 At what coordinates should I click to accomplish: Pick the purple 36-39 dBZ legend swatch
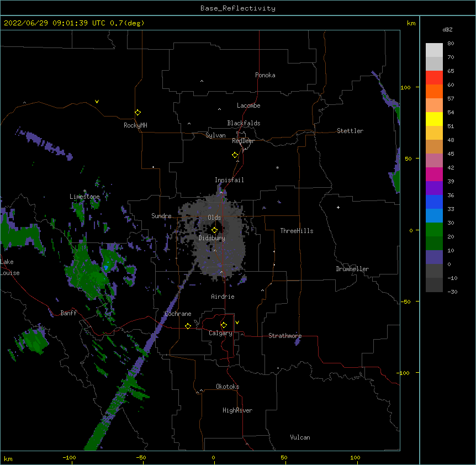434,188
